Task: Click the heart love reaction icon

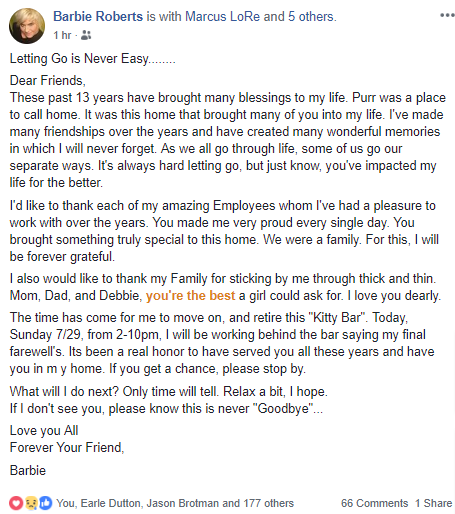Action: coord(16,503)
